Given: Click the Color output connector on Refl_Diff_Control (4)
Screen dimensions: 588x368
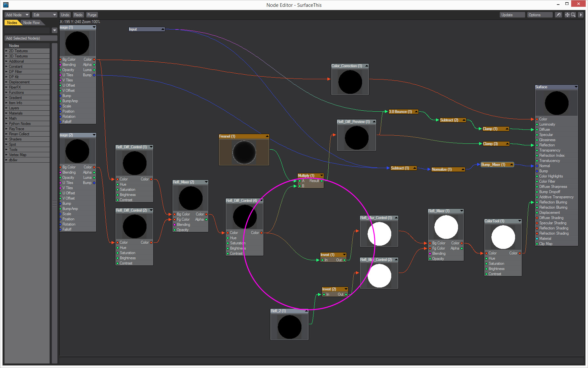Looking at the screenshot, I should click(x=262, y=233).
